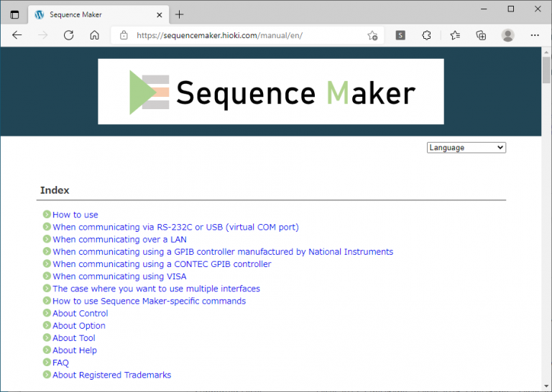Open the FAQ link
This screenshot has width=552, height=392.
click(60, 363)
